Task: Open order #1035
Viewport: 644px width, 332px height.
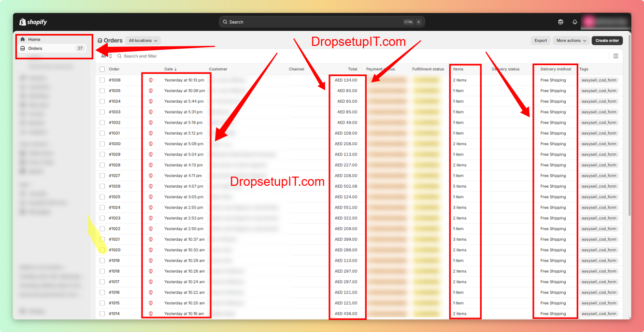Action: coord(114,91)
